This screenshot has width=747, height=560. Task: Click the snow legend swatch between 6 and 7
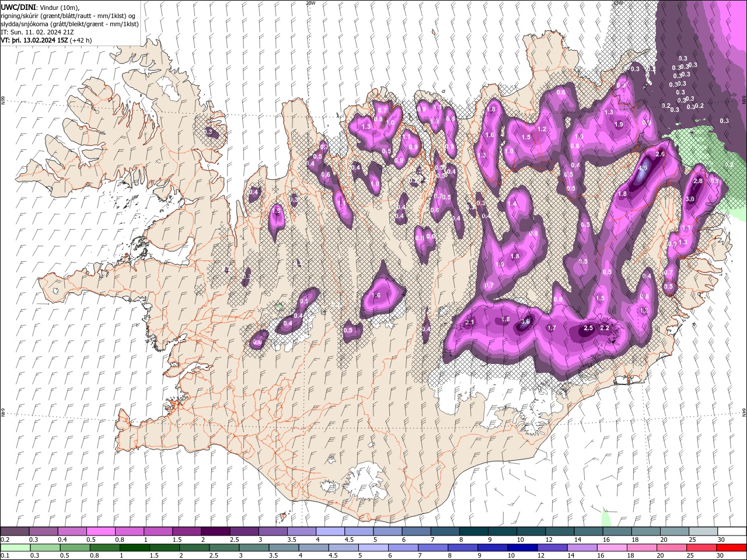(416, 531)
